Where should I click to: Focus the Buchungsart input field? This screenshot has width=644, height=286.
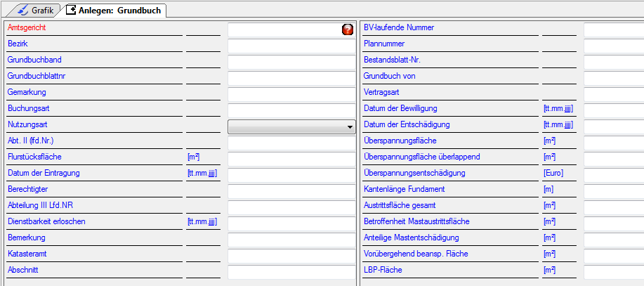(x=291, y=110)
